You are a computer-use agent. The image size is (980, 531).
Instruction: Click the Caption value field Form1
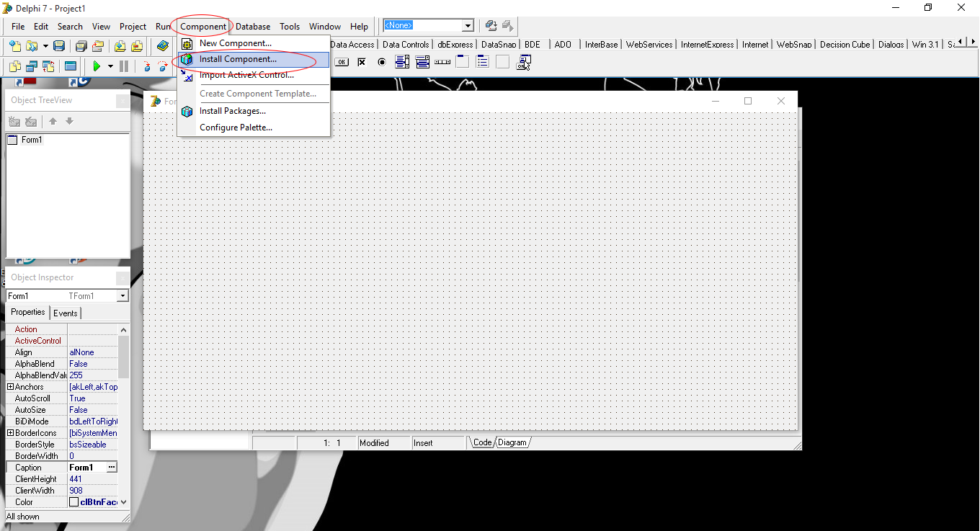[87, 468]
